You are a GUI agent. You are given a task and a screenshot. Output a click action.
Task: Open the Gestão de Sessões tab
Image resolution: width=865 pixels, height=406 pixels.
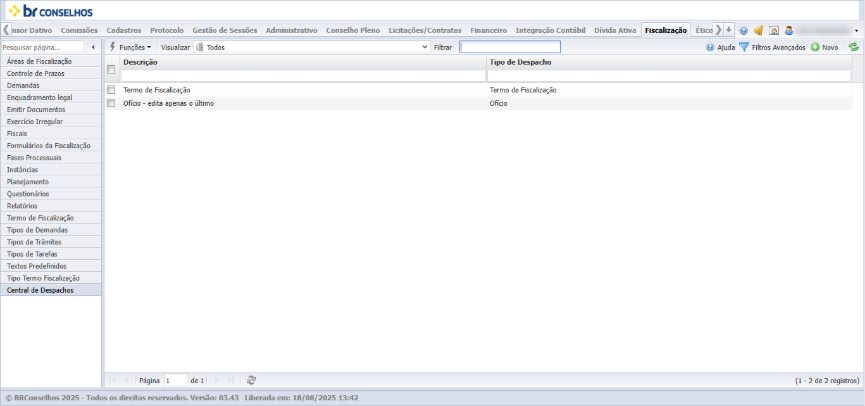point(225,30)
